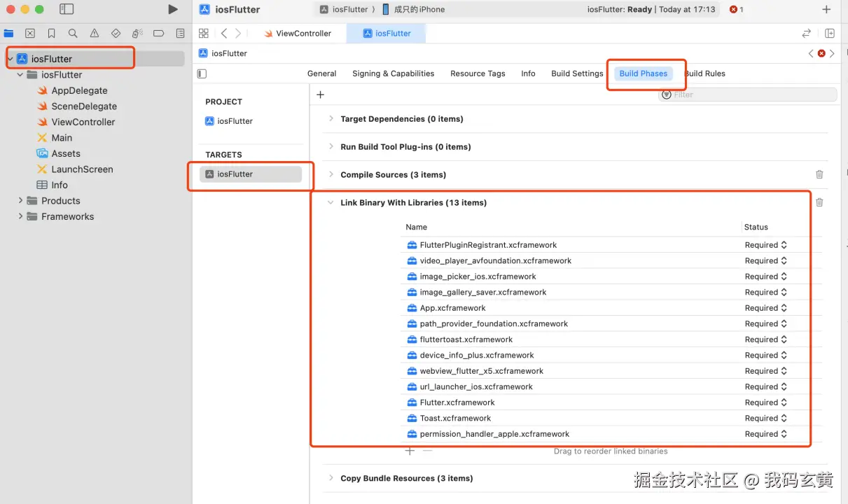Image resolution: width=848 pixels, height=504 pixels.
Task: Expand Compile Sources section
Action: click(x=331, y=174)
